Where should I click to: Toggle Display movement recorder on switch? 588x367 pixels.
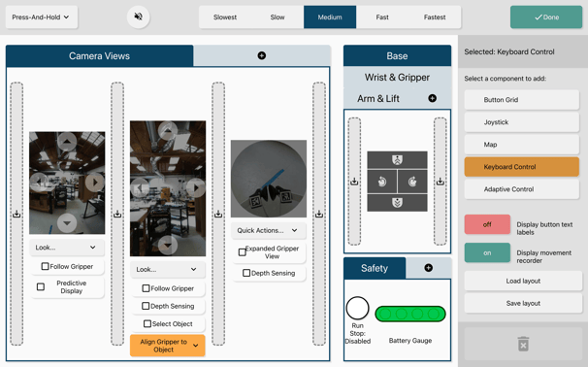click(x=487, y=252)
